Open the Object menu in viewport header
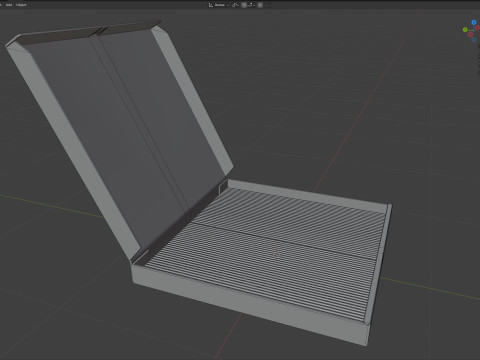The height and width of the screenshot is (360, 480). [21, 5]
